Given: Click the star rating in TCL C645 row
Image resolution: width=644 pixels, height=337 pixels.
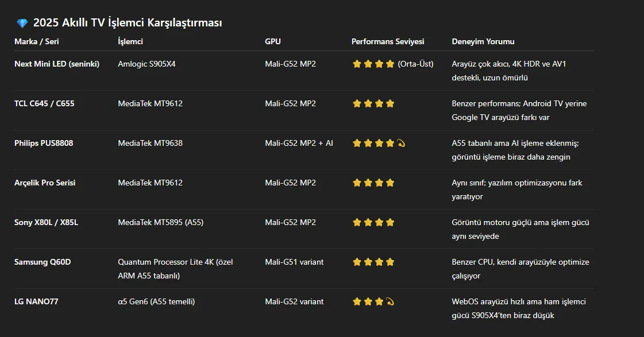Looking at the screenshot, I should point(373,103).
